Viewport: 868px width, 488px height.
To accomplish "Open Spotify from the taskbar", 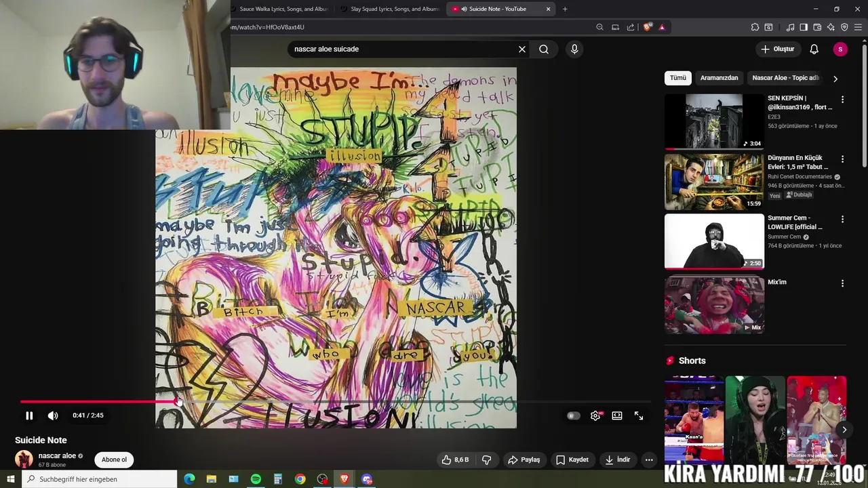I will [x=256, y=479].
